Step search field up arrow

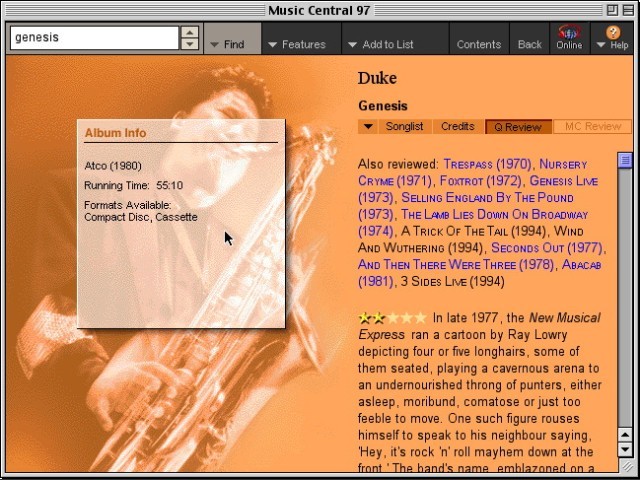click(190, 32)
